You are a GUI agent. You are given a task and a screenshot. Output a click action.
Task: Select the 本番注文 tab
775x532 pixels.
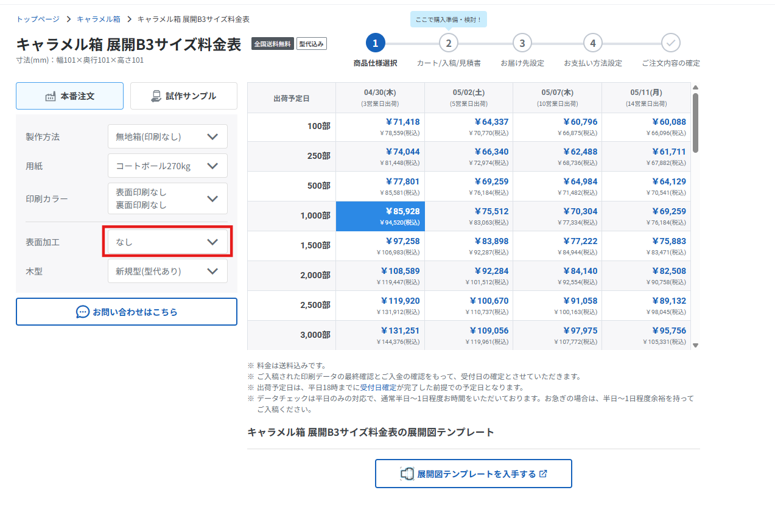[x=69, y=96]
